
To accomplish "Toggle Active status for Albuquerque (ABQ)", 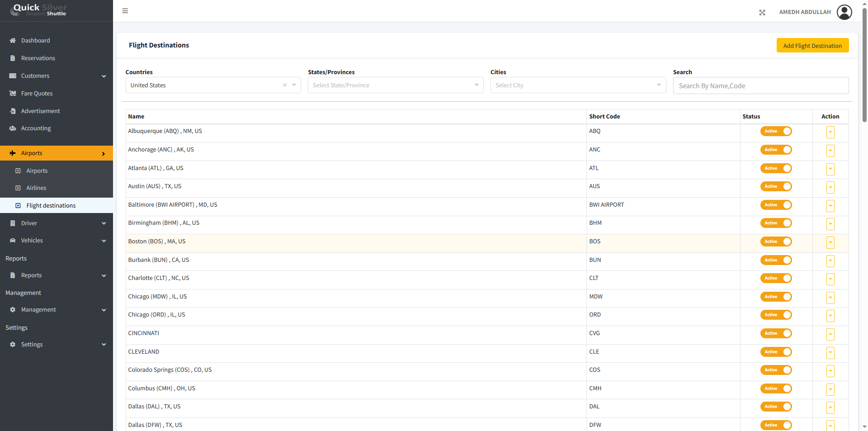I will (x=776, y=131).
